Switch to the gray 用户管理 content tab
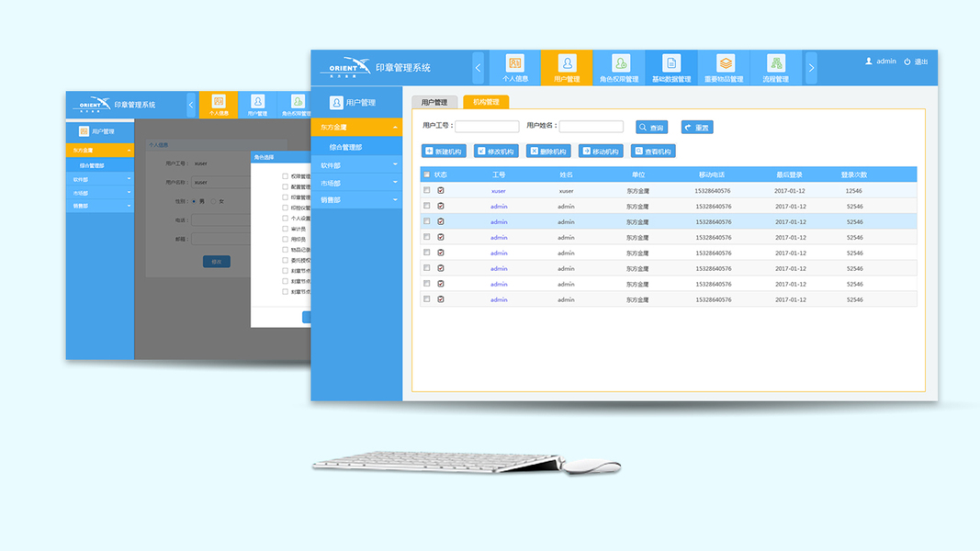980x551 pixels. tap(434, 102)
